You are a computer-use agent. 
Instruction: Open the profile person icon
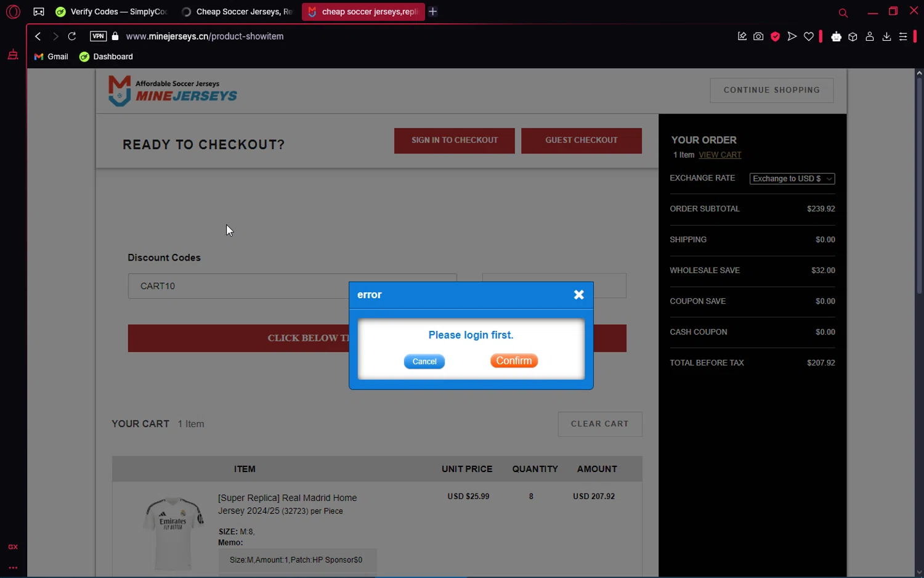870,36
